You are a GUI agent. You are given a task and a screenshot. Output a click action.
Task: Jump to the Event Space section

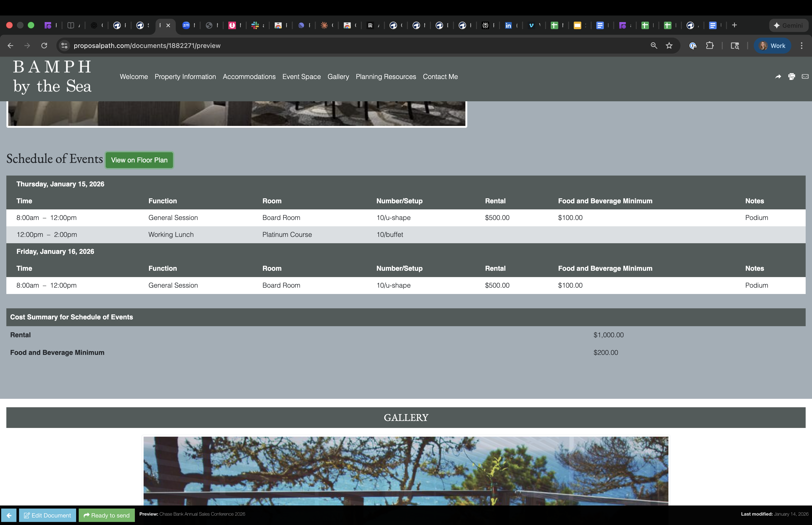(301, 77)
